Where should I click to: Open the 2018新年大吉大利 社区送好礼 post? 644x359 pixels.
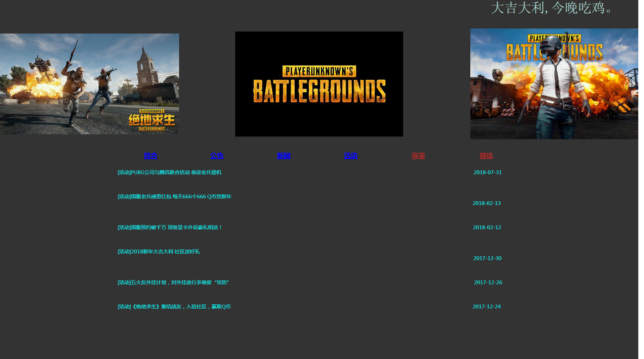pyautogui.click(x=159, y=252)
